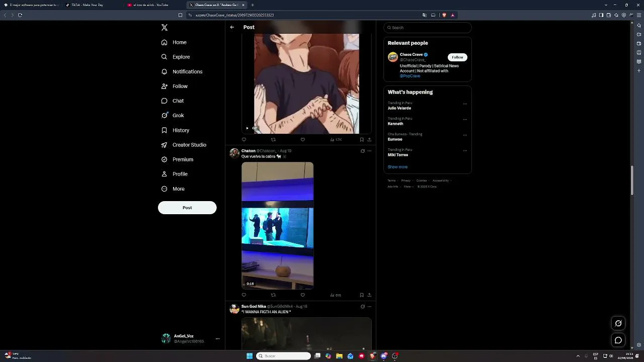Open trending topic Eunwoo

tap(395, 139)
